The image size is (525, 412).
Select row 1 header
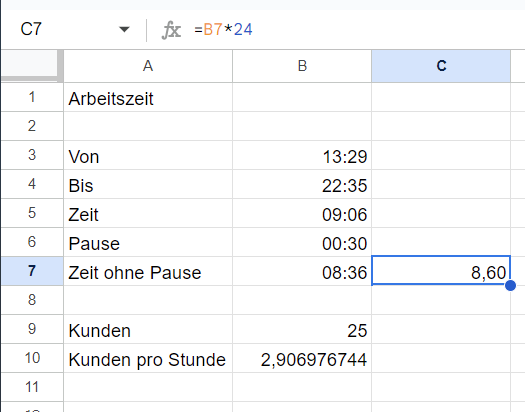point(32,97)
